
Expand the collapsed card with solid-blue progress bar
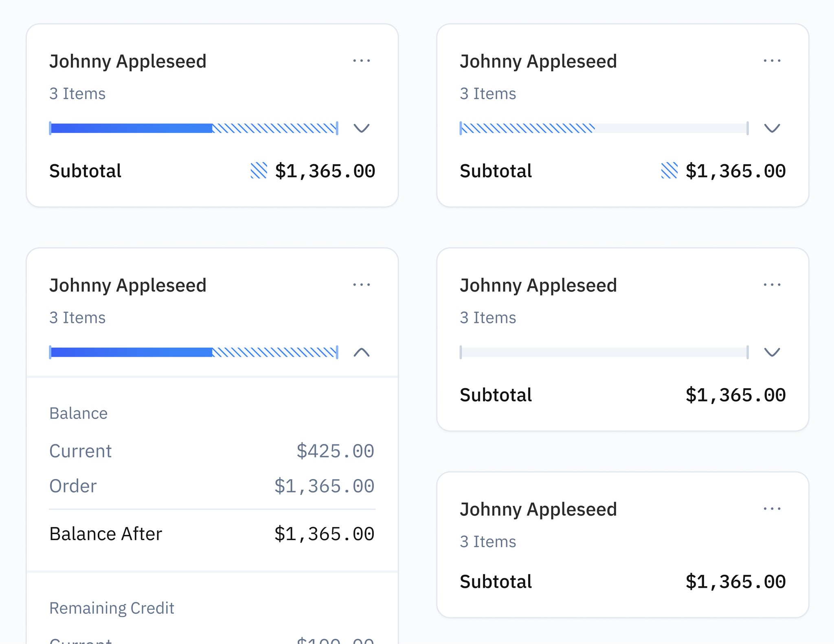point(361,128)
